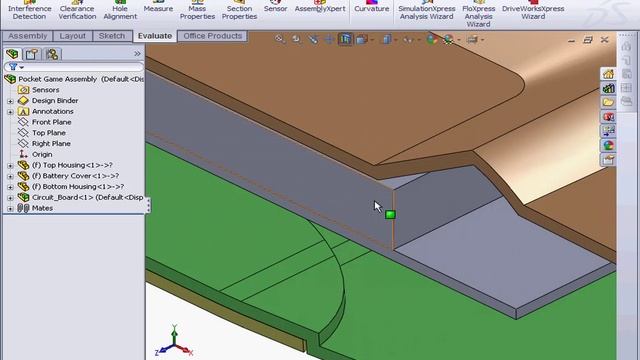Open SolidWorks Resources task pane tab

(608, 74)
